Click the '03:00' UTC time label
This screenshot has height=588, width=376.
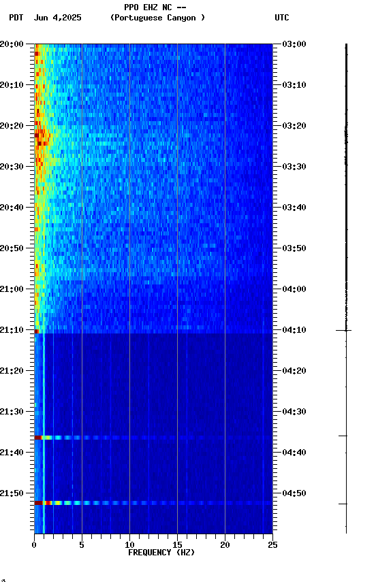pos(294,44)
